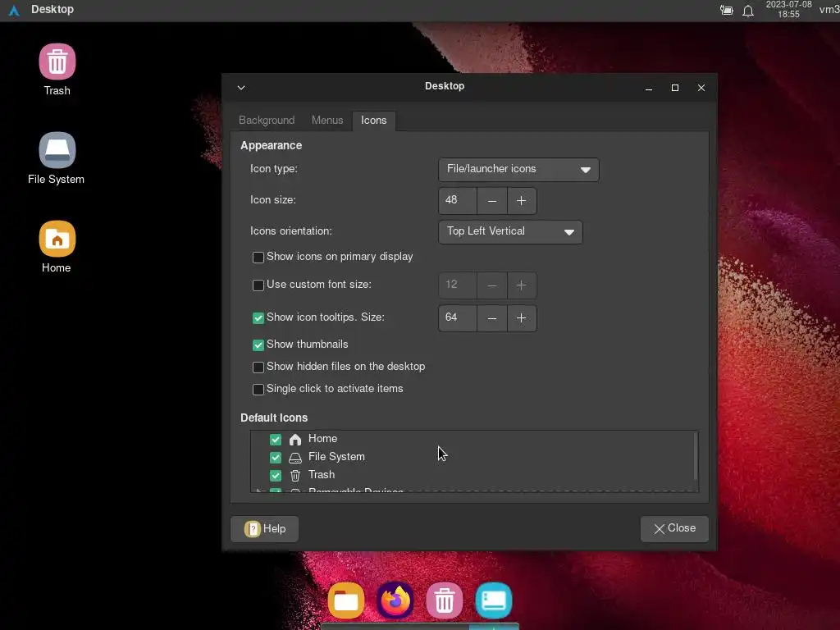Viewport: 840px width, 630px height.
Task: Click the Desktop label in the top panel
Action: point(52,9)
